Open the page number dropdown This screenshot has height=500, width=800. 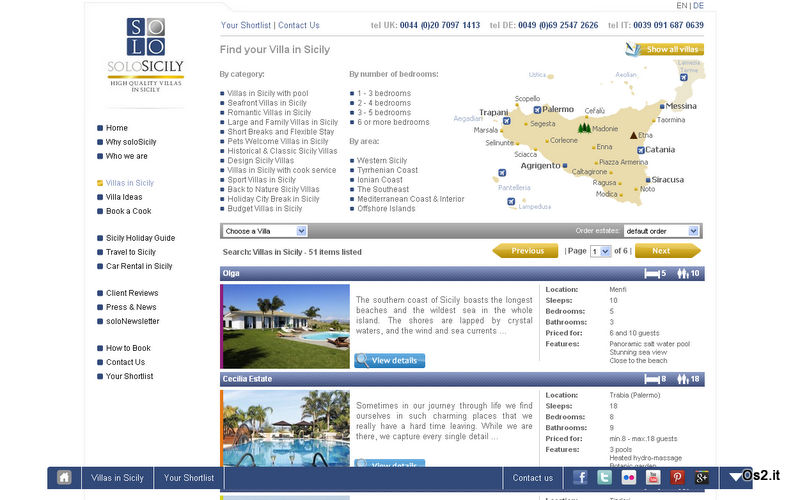pyautogui.click(x=600, y=252)
